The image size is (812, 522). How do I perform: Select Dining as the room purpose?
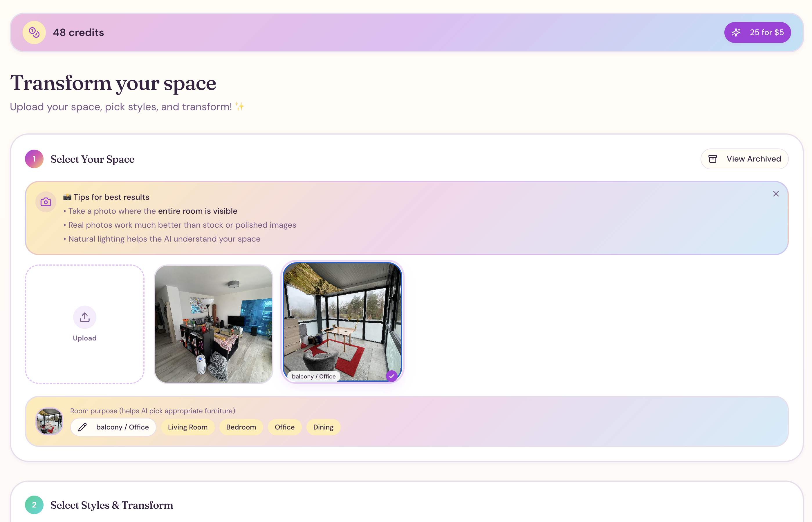click(x=323, y=427)
